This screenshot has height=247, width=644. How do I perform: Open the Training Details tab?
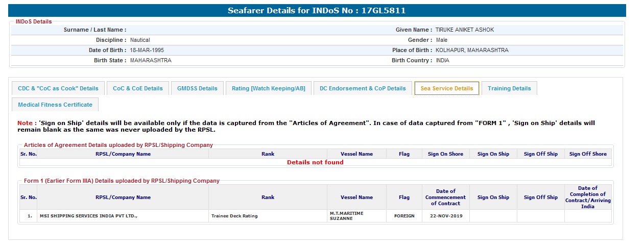click(509, 88)
